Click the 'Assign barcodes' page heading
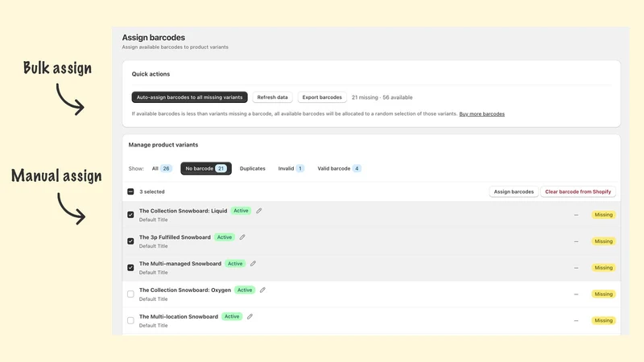The width and height of the screenshot is (644, 362). pyautogui.click(x=154, y=37)
